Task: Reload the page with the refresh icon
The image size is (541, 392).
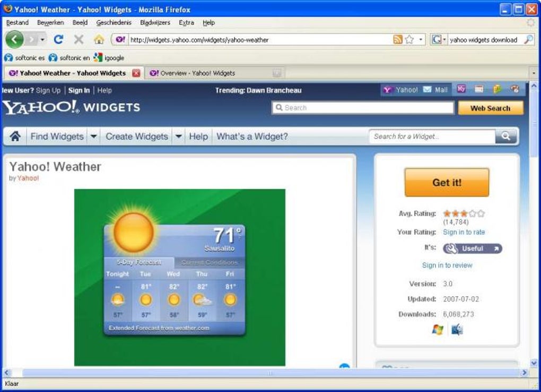Action: 59,39
